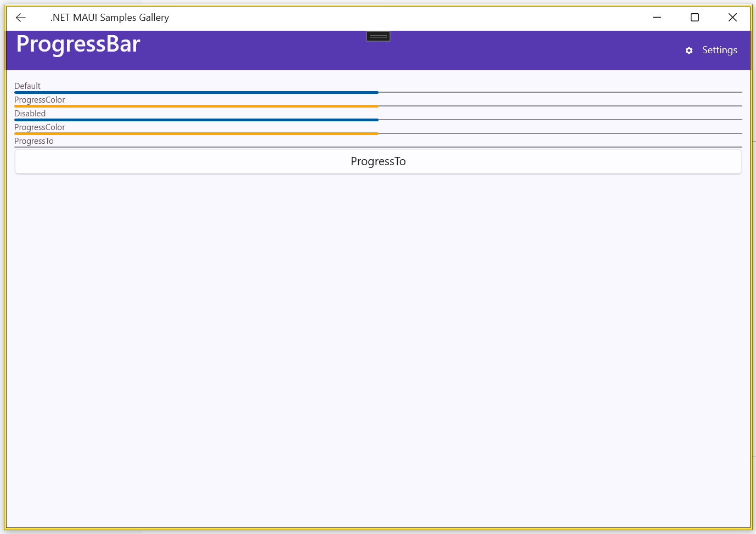Maximize the Samples Gallery window
This screenshot has height=534, width=756.
(695, 18)
